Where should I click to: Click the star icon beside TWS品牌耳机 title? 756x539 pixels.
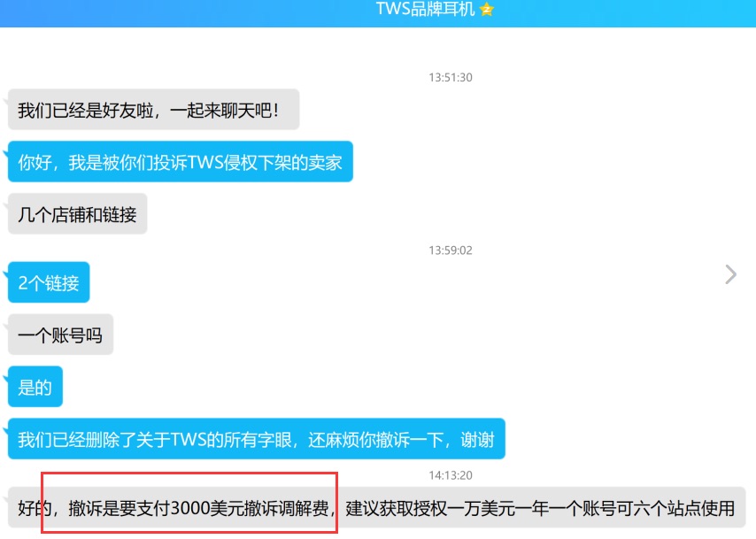coord(487,10)
